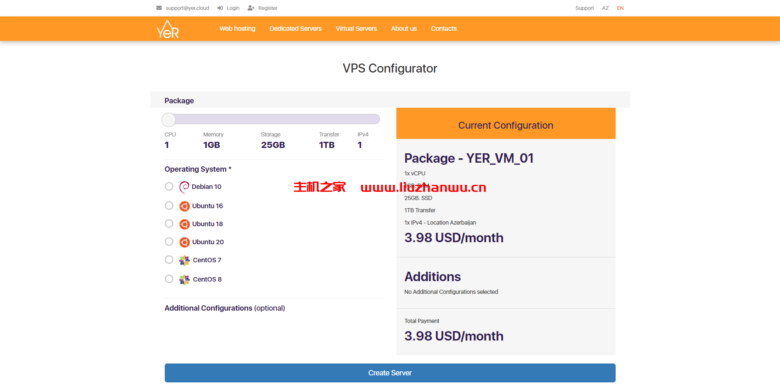The image size is (780, 384).
Task: Click the support@yer.cloud email link
Action: [187, 8]
